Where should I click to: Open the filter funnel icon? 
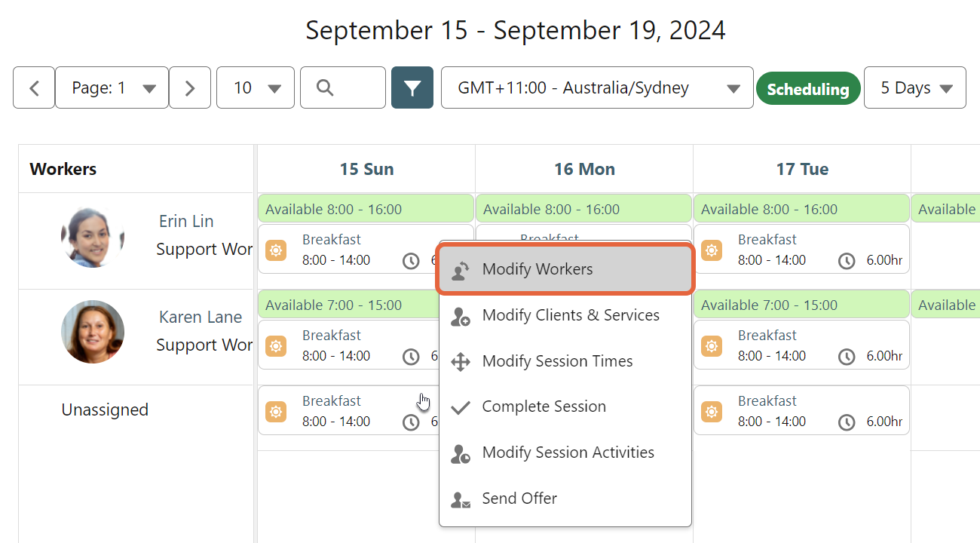[x=412, y=87]
